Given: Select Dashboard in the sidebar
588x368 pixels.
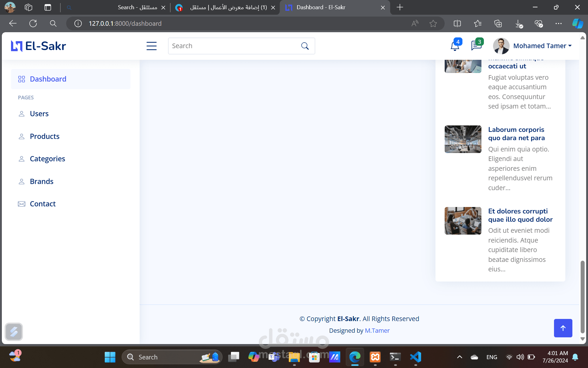Looking at the screenshot, I should (48, 79).
